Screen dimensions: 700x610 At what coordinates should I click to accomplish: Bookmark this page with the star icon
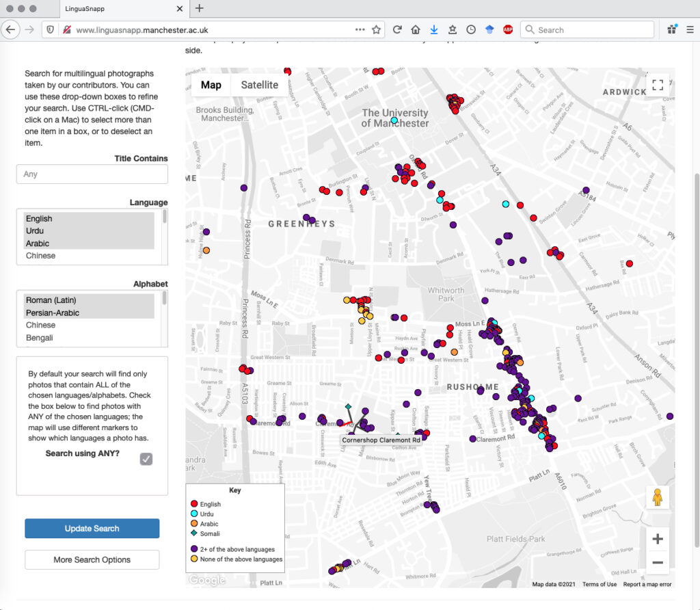(x=376, y=30)
